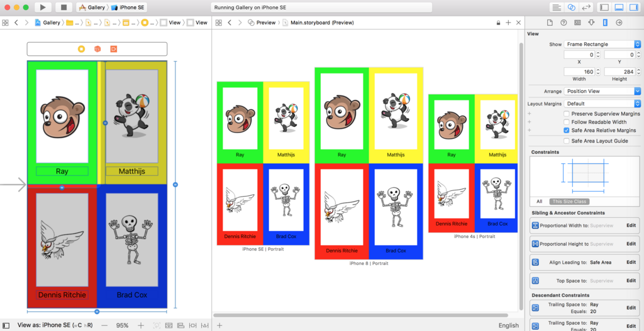644x331 pixels.
Task: Go back in left editor jump bar
Action: tap(16, 23)
